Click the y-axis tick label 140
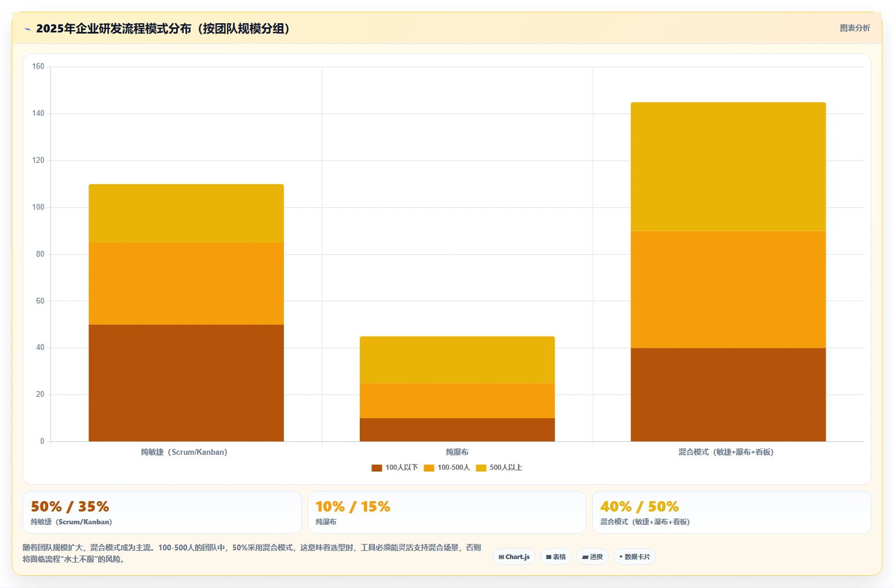The width and height of the screenshot is (894, 588). pos(38,114)
